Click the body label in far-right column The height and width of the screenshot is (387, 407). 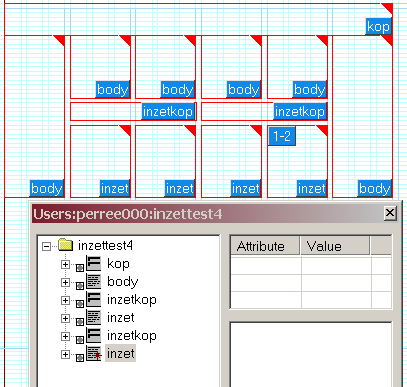click(374, 189)
